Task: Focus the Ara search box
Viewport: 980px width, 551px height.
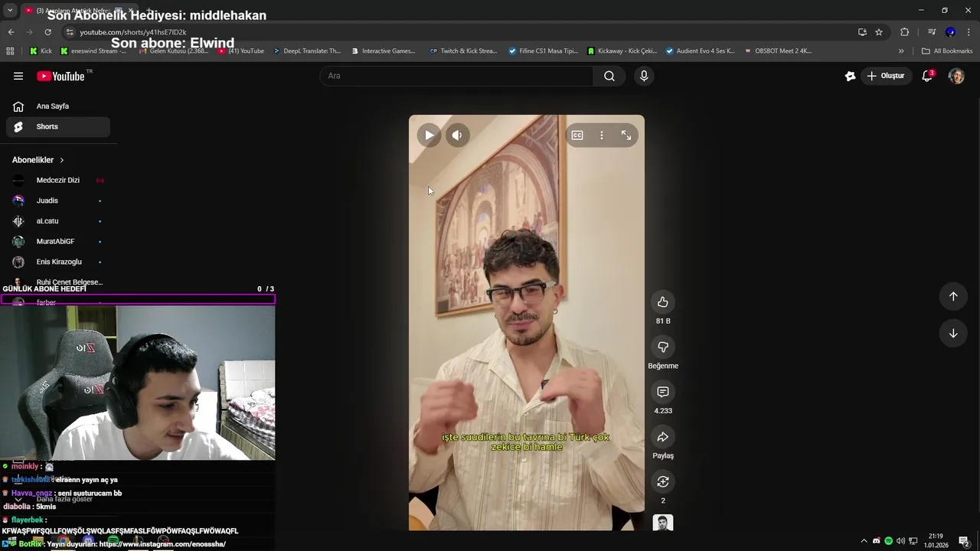Action: coord(456,76)
